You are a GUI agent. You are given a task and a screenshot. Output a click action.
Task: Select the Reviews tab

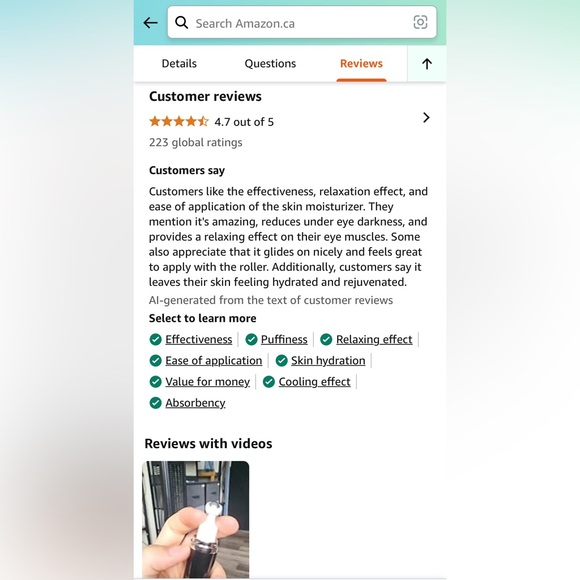[361, 64]
